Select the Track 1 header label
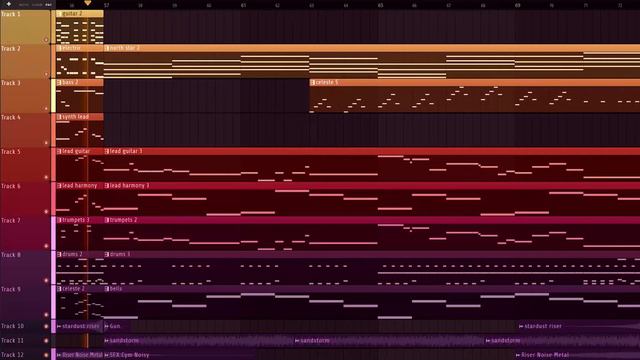The image size is (640, 360). point(11,14)
